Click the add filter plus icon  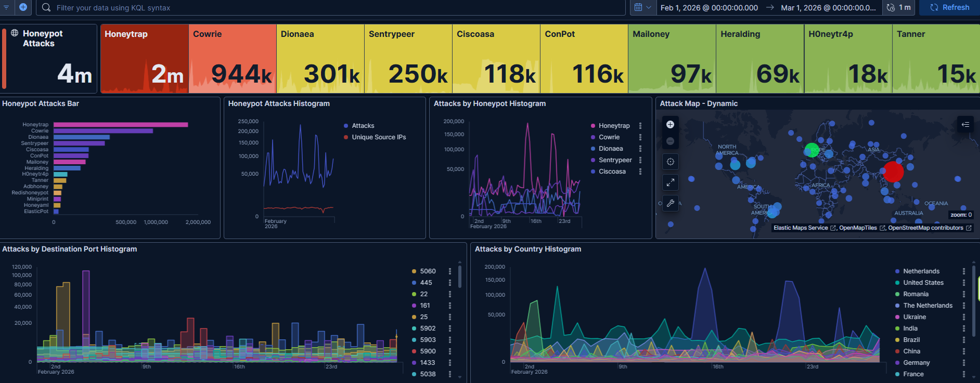point(23,7)
